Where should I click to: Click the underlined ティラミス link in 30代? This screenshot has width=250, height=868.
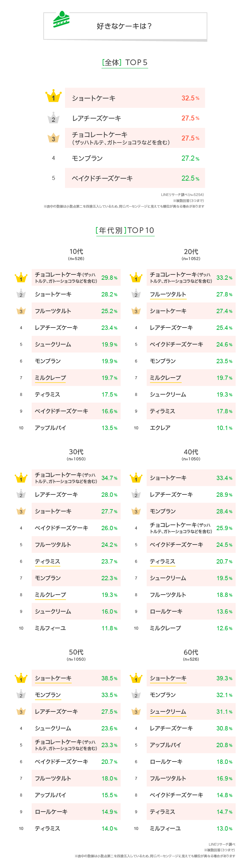point(47,562)
